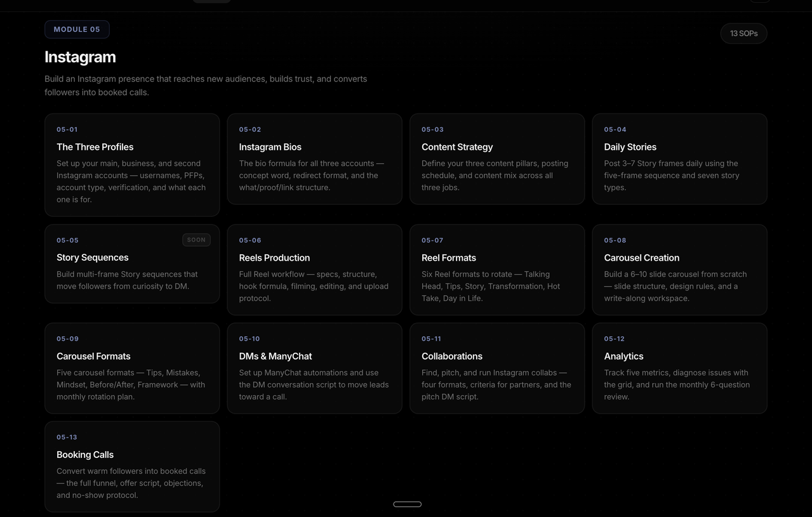The width and height of the screenshot is (812, 517).
Task: Click the module description about booked calls
Action: [x=206, y=86]
